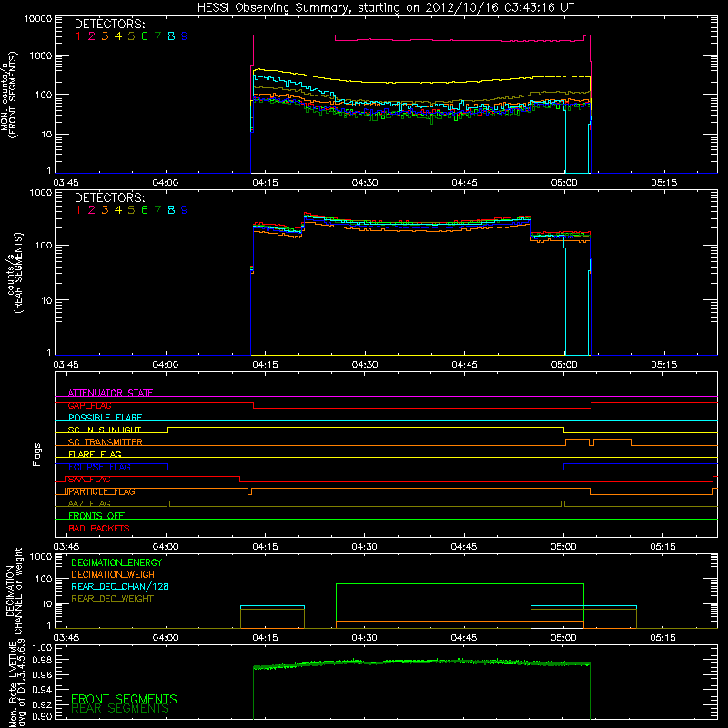Click the REAR SEGMENTS livetime legend label

pyautogui.click(x=120, y=709)
